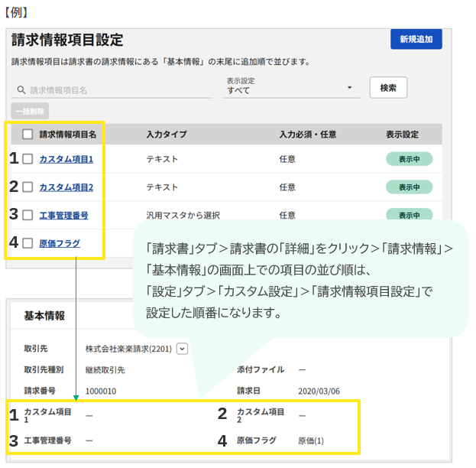
Task: Click the 入力必須・任意 column header
Action: 307,134
